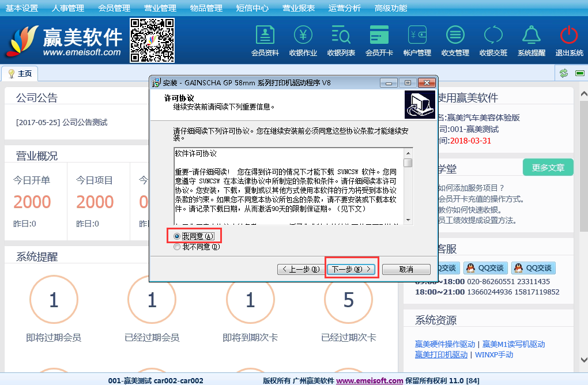Switch to the 主页 tab

pos(20,74)
